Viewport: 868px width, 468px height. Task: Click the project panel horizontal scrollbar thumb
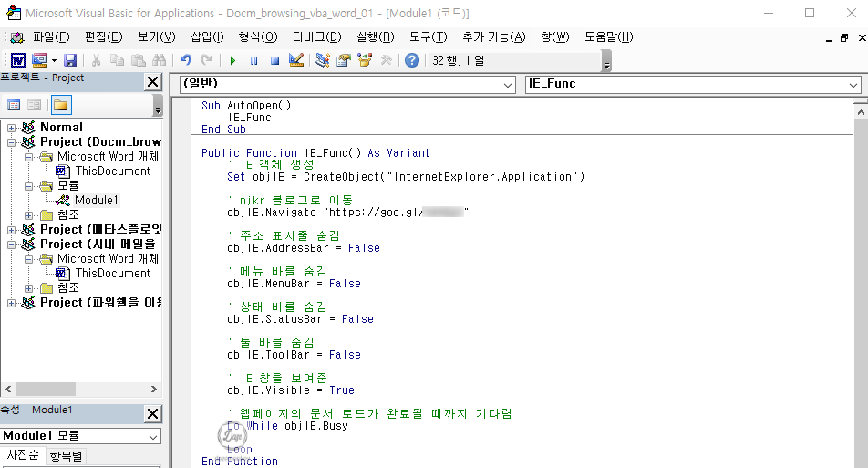(46, 390)
